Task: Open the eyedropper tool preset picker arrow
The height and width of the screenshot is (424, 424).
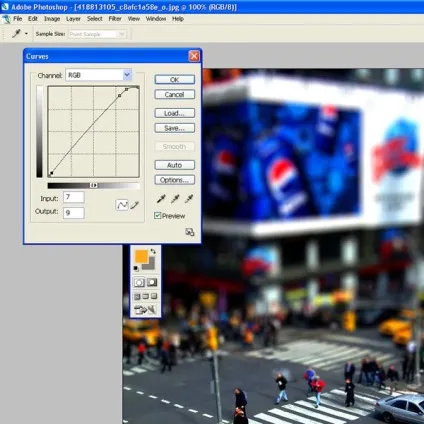Action: pyautogui.click(x=26, y=34)
